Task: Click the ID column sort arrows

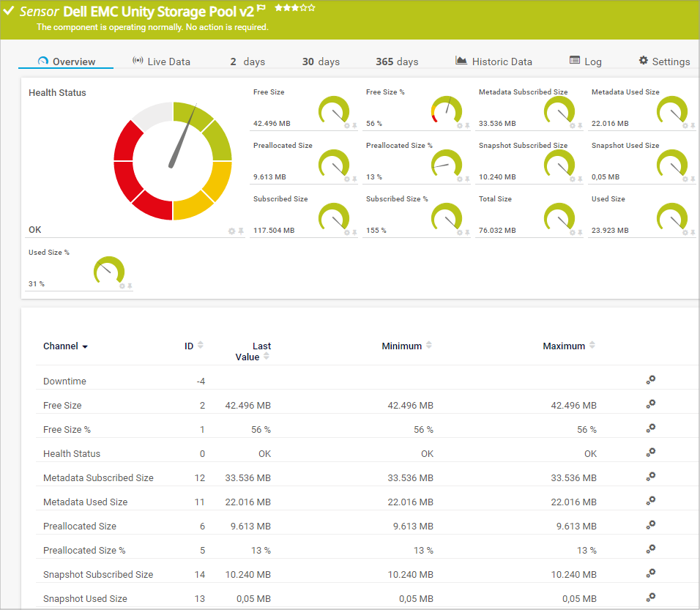Action: click(x=201, y=346)
